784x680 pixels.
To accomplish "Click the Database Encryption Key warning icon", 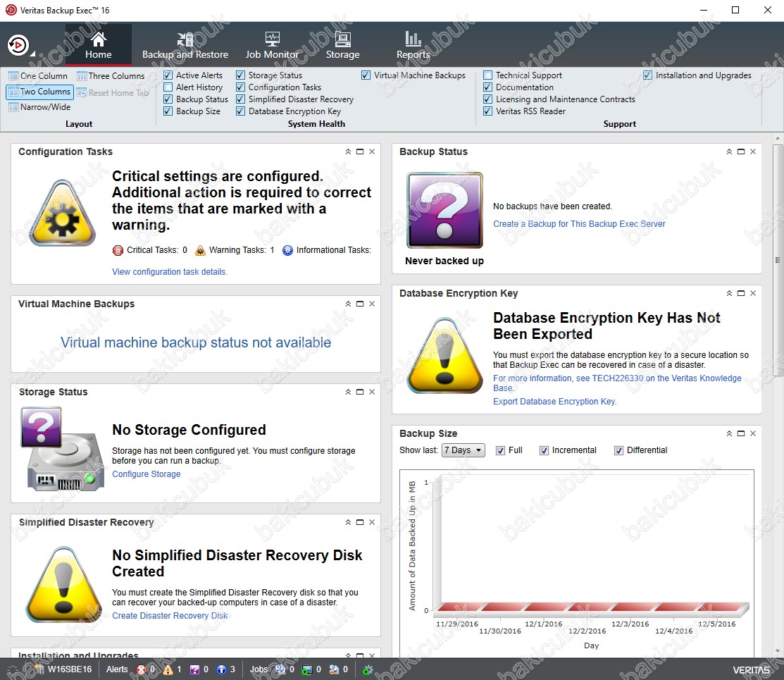I will click(x=444, y=356).
